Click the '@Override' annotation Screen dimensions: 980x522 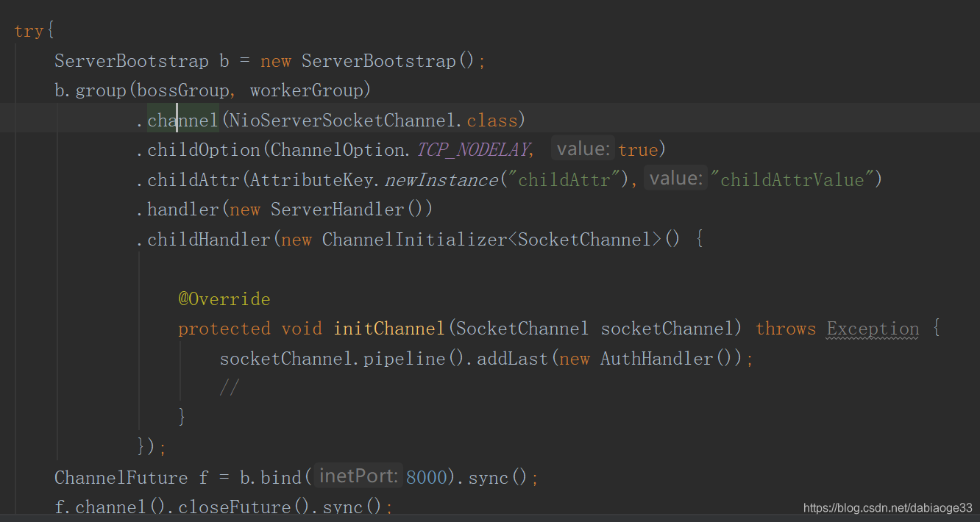(x=224, y=299)
